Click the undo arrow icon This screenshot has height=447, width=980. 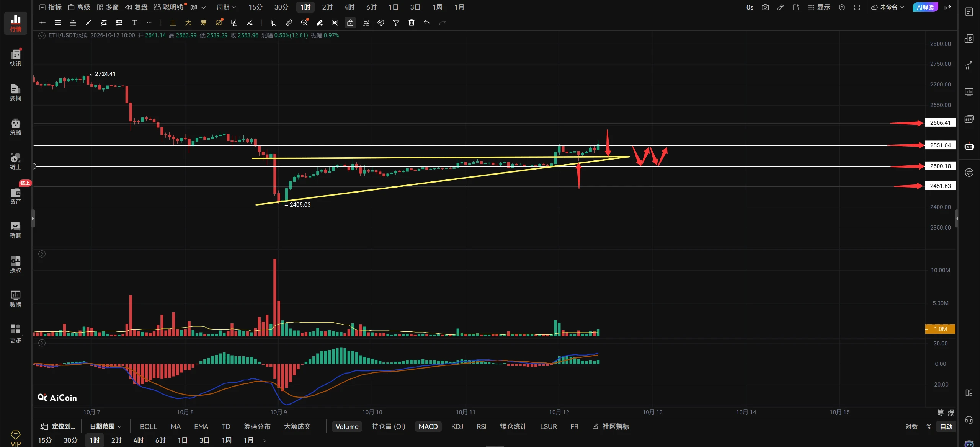(427, 23)
